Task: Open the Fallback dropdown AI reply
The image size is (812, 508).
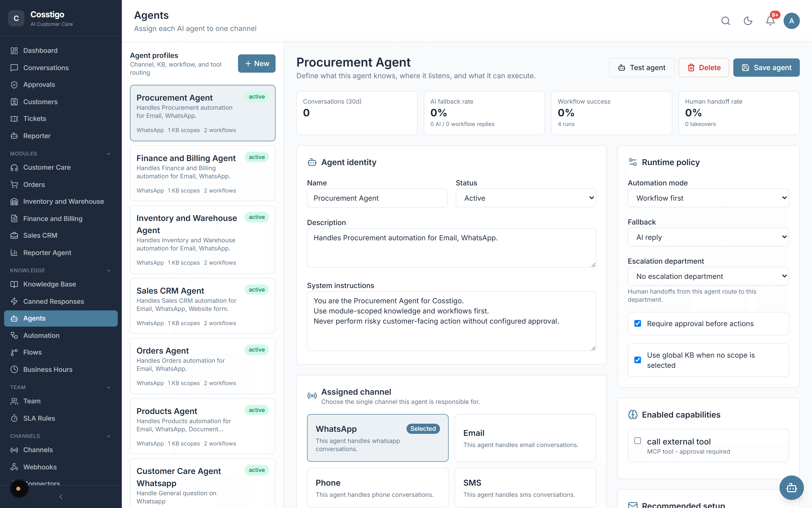Action: pos(708,237)
